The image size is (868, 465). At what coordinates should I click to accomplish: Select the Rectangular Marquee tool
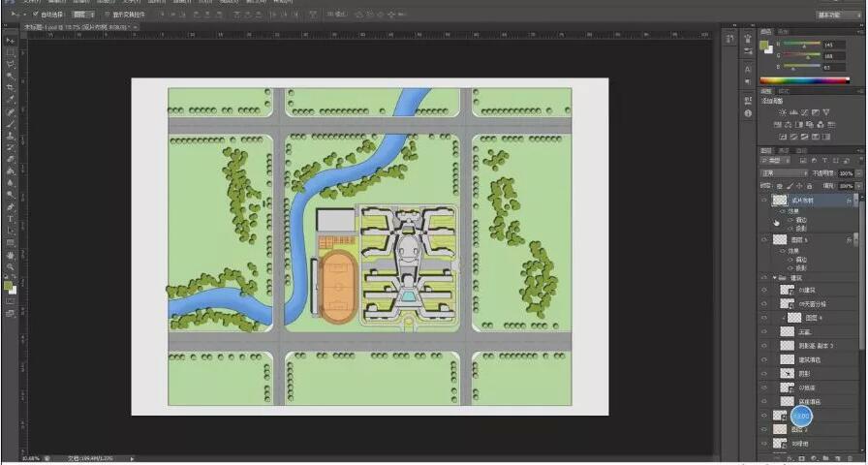pos(10,51)
